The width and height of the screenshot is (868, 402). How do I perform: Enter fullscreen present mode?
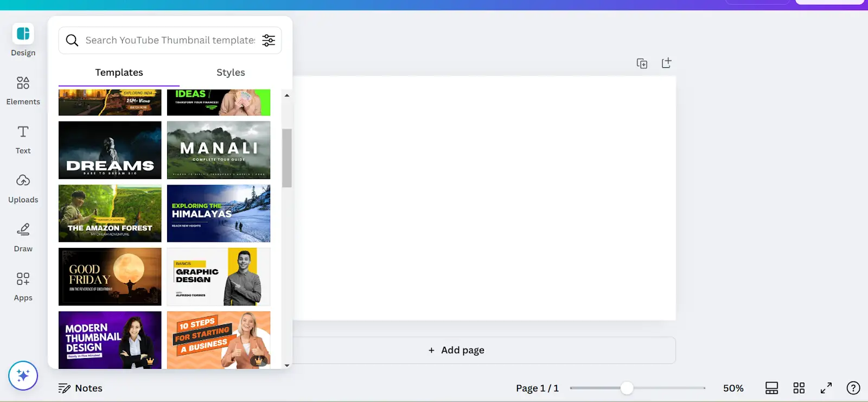click(x=826, y=388)
